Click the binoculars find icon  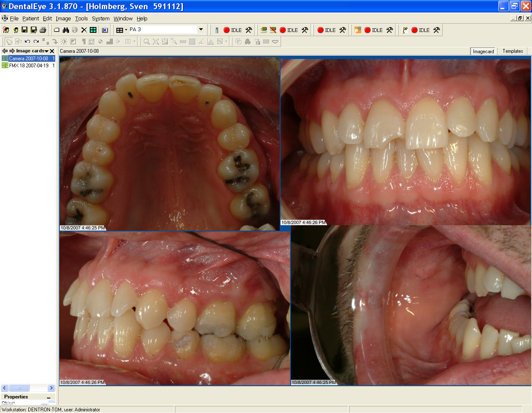click(66, 30)
